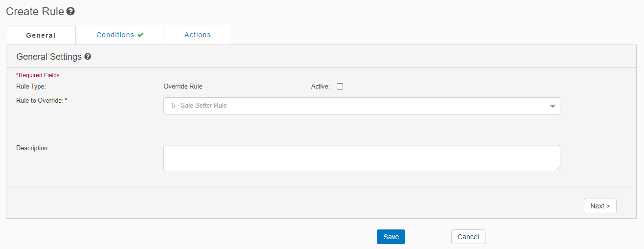Image resolution: width=644 pixels, height=249 pixels.
Task: Click help icon beside Create Rule title
Action: pyautogui.click(x=70, y=11)
